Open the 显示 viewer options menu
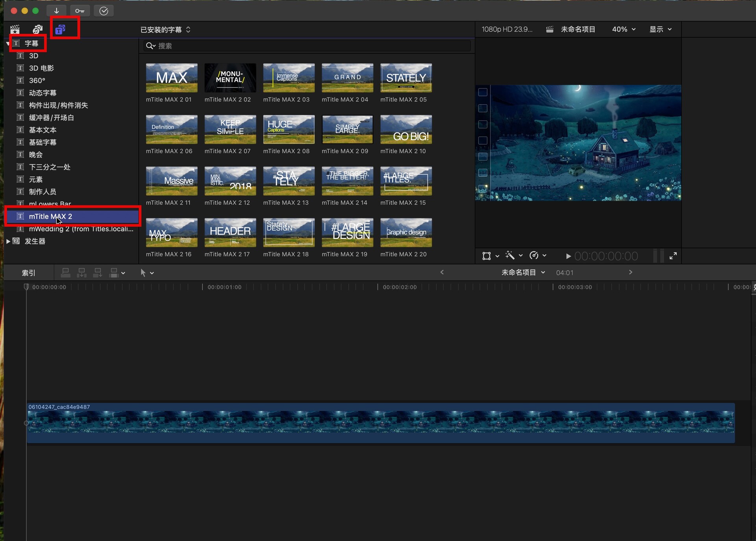This screenshot has height=541, width=756. pos(660,29)
